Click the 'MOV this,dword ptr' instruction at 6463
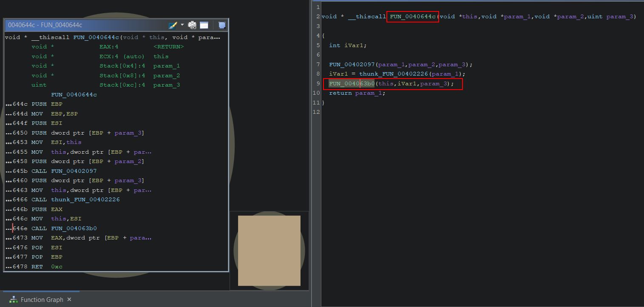 click(91, 190)
